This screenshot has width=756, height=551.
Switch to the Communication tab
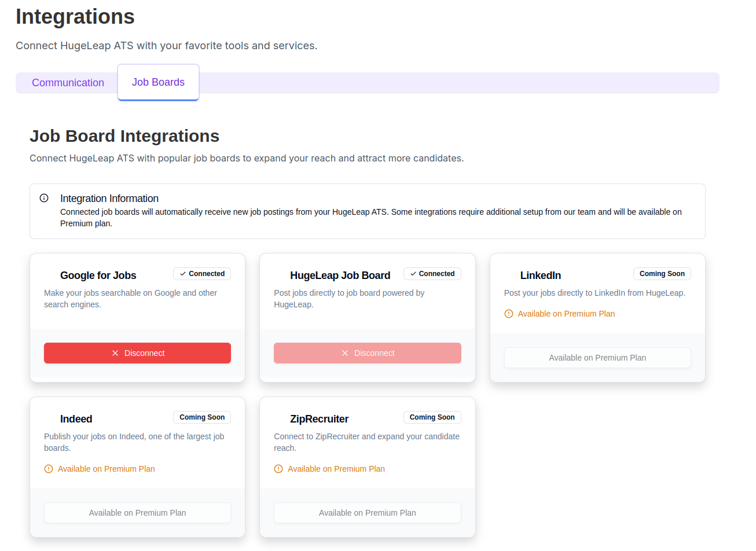[x=68, y=83]
